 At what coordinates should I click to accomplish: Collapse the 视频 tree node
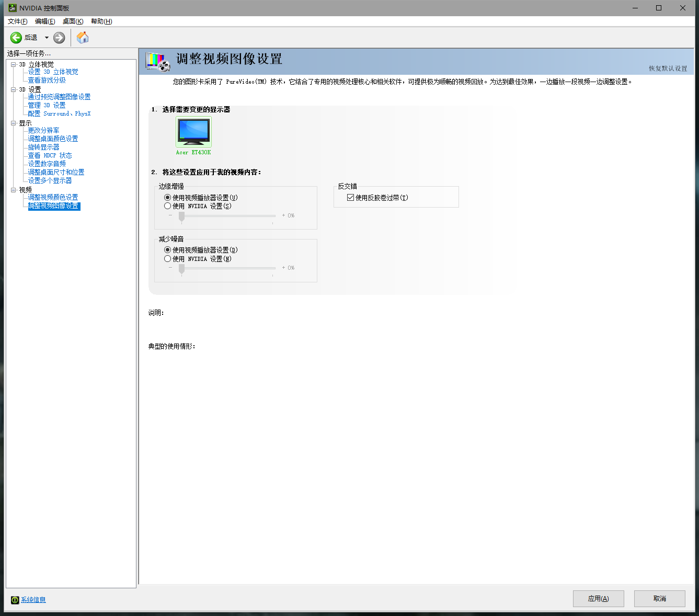[x=14, y=190]
